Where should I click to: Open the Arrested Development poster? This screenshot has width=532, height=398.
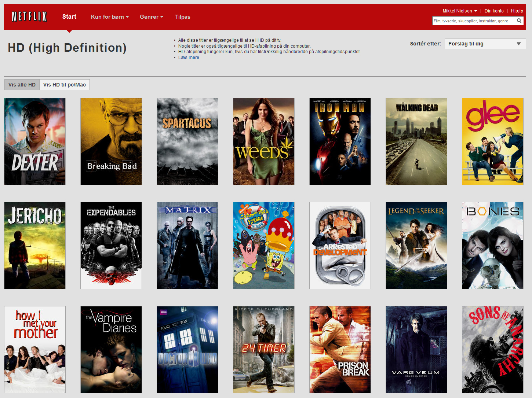click(340, 246)
